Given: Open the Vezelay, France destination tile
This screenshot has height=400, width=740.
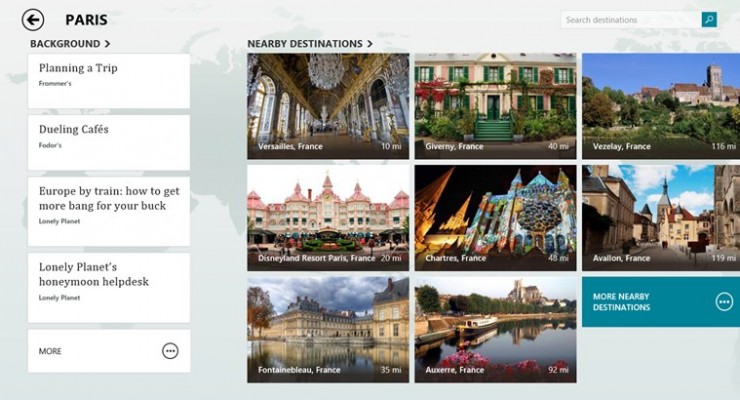Looking at the screenshot, I should point(660,106).
